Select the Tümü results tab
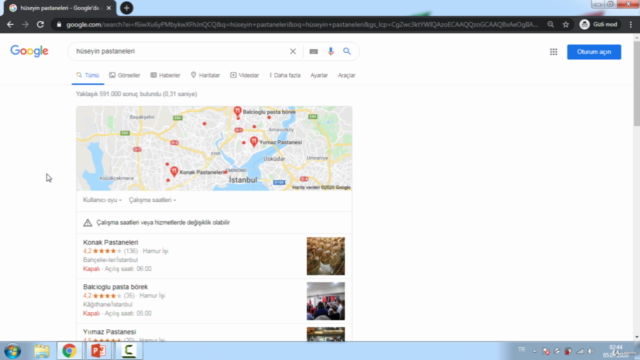 pos(88,75)
